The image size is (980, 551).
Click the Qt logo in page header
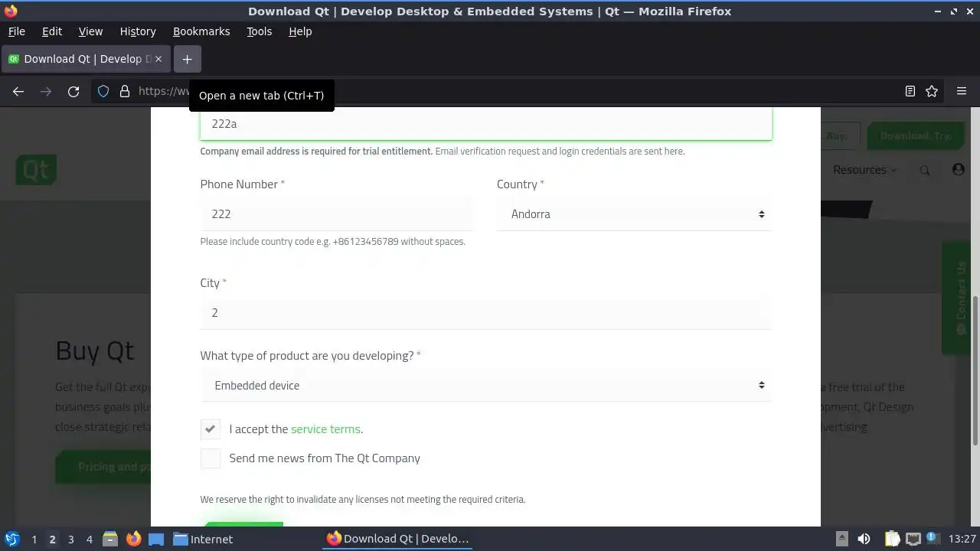click(x=36, y=169)
